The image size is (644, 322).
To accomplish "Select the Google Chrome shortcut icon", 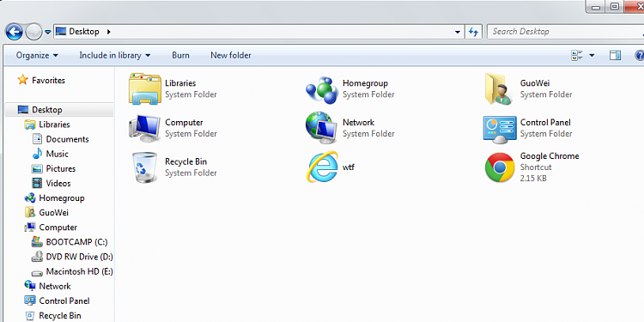I will [500, 167].
